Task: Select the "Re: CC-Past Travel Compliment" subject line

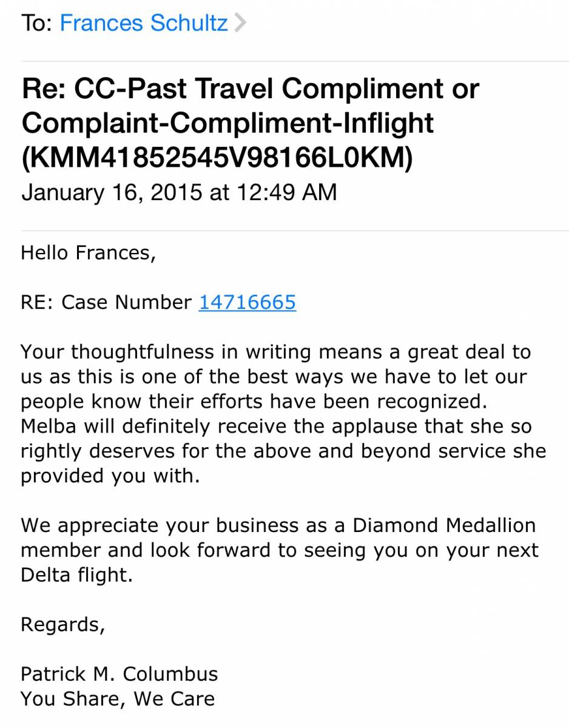Action: click(250, 89)
